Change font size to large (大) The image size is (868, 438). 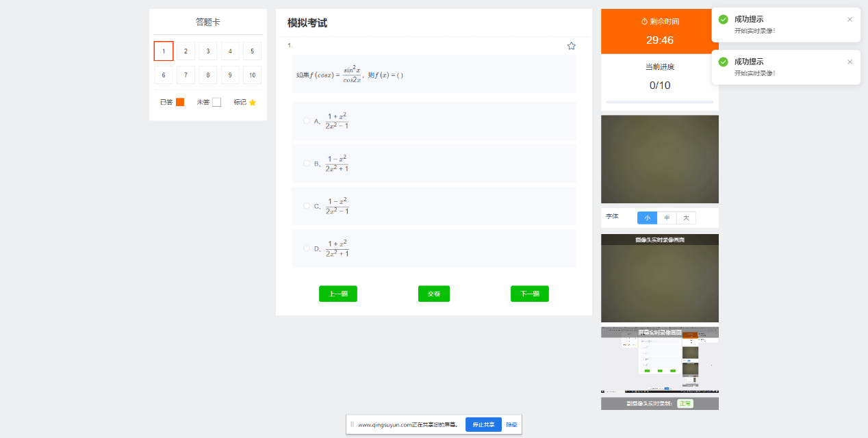[686, 218]
